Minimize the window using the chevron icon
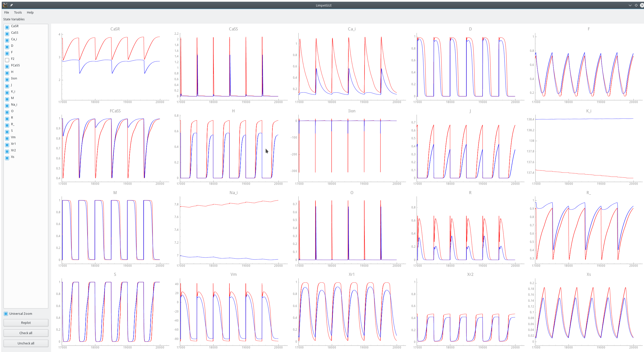 point(630,5)
